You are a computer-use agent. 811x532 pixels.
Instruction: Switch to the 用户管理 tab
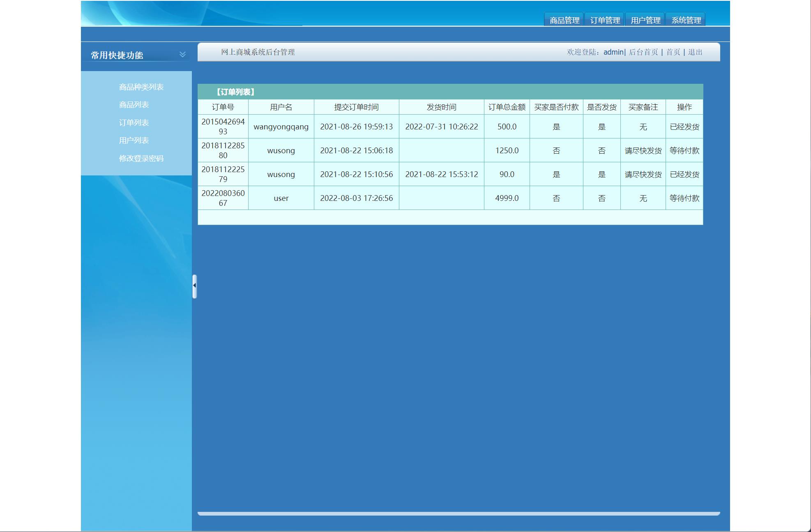click(645, 20)
